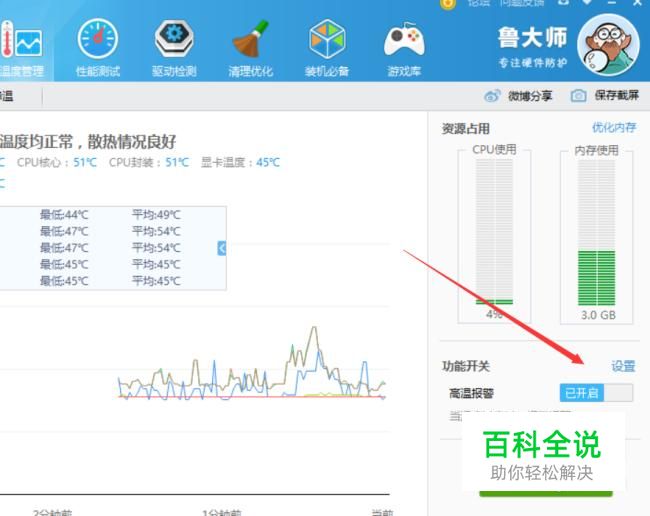Open the 温度管理 temperature management tab
The height and width of the screenshot is (516, 650).
coord(23,50)
